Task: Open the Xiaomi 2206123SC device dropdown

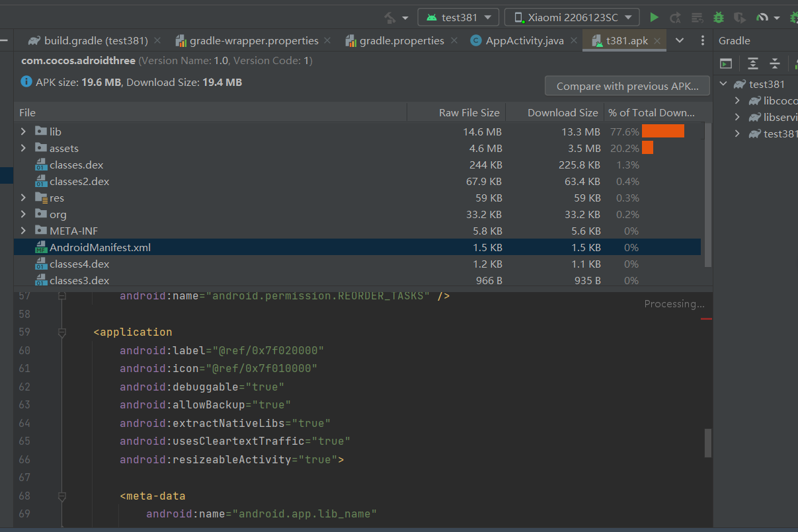Action: tap(572, 18)
